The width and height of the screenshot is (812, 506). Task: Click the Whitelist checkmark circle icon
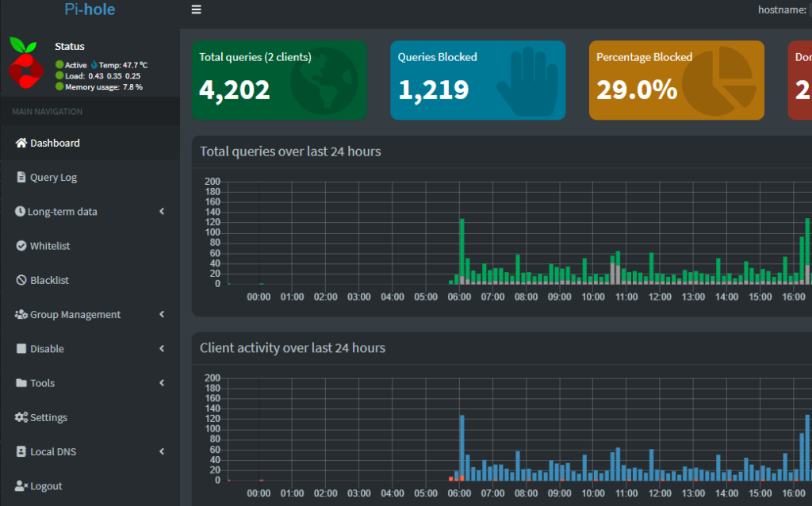[21, 246]
